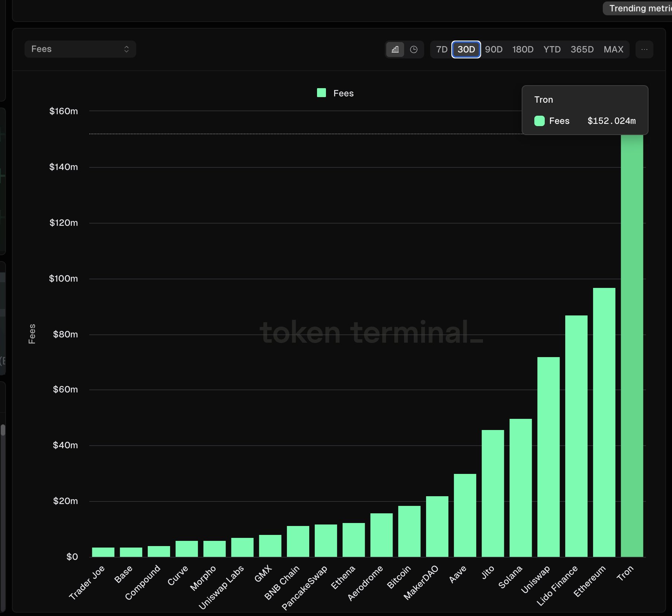Click the Lido Finance fees bar

click(576, 436)
